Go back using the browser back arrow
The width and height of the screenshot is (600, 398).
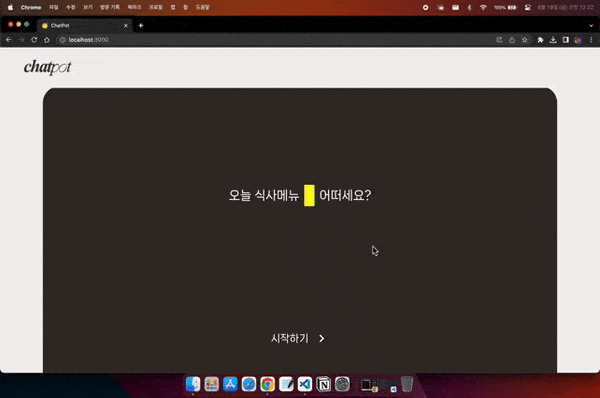pyautogui.click(x=8, y=40)
